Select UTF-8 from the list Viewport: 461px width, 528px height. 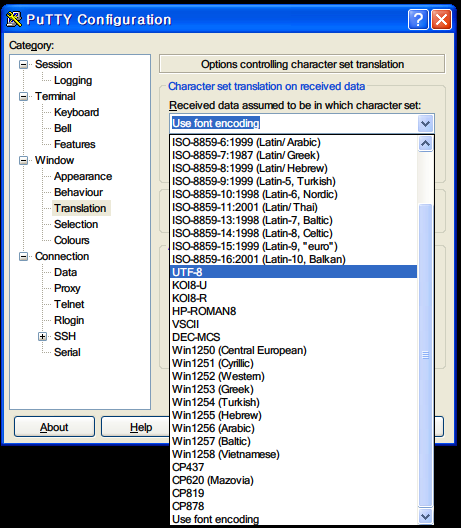click(293, 272)
